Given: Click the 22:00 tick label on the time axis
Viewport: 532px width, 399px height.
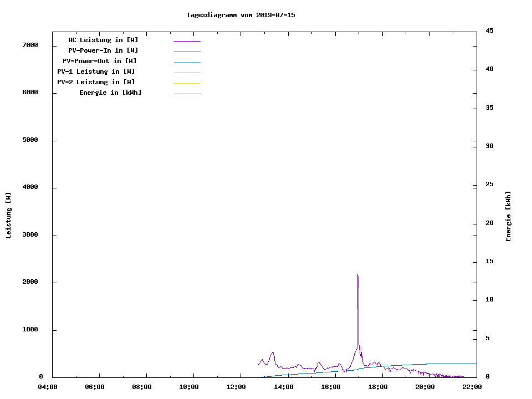Looking at the screenshot, I should point(472,387).
